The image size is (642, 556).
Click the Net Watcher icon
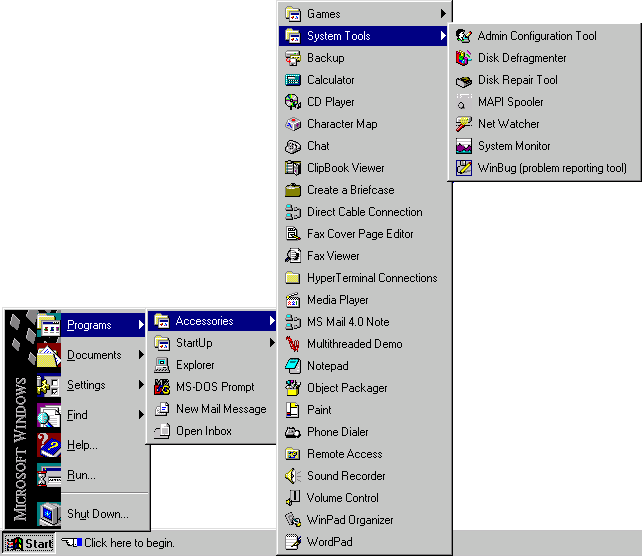[x=463, y=124]
